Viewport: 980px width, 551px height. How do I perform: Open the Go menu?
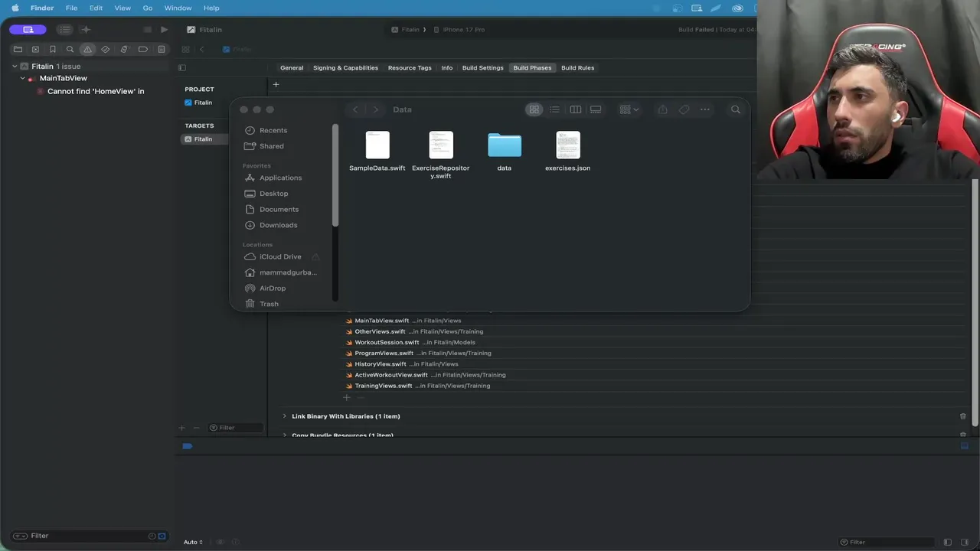tap(148, 8)
